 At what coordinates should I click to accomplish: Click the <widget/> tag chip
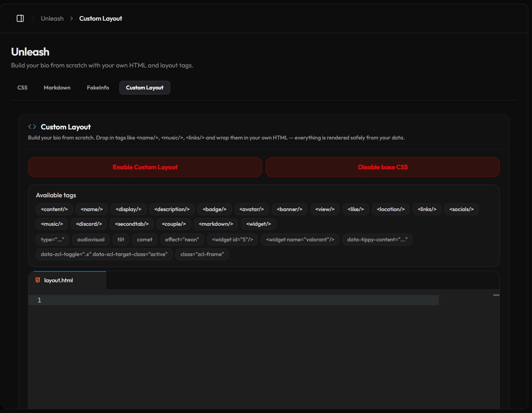pos(258,224)
